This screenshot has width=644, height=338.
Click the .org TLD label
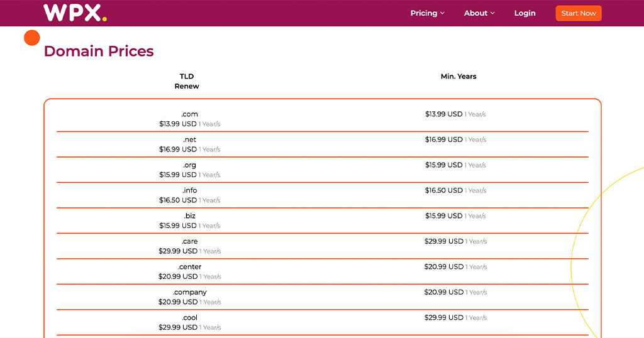189,165
